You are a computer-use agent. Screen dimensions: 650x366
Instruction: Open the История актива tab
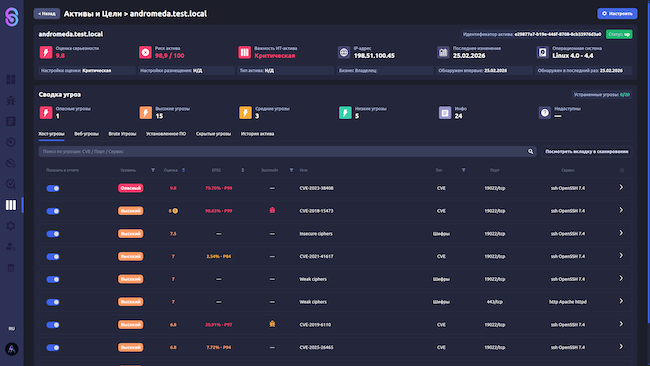tap(257, 134)
